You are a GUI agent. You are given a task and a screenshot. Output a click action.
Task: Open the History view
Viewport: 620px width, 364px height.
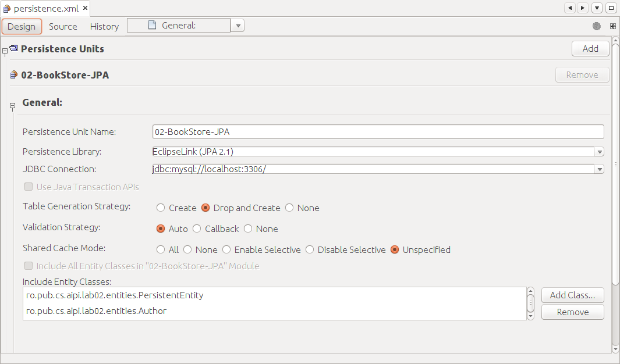[104, 26]
